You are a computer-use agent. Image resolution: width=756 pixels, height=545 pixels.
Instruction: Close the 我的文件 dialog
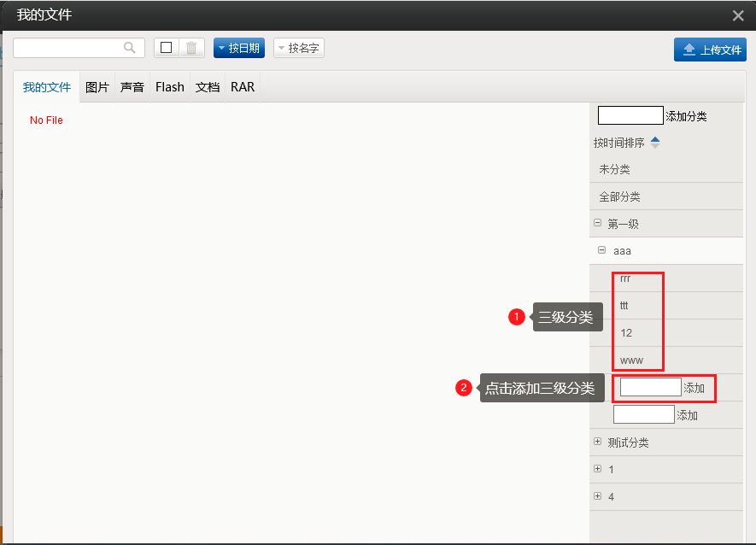738,15
